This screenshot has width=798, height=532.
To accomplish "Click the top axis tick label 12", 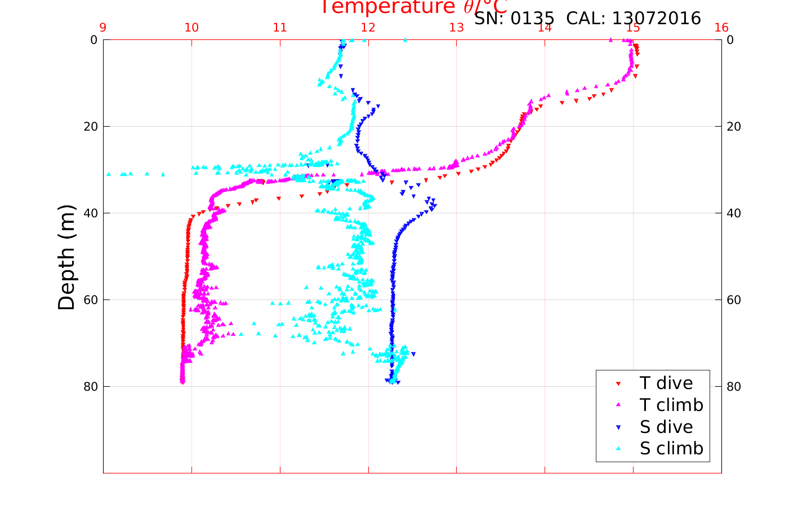I will (x=368, y=28).
